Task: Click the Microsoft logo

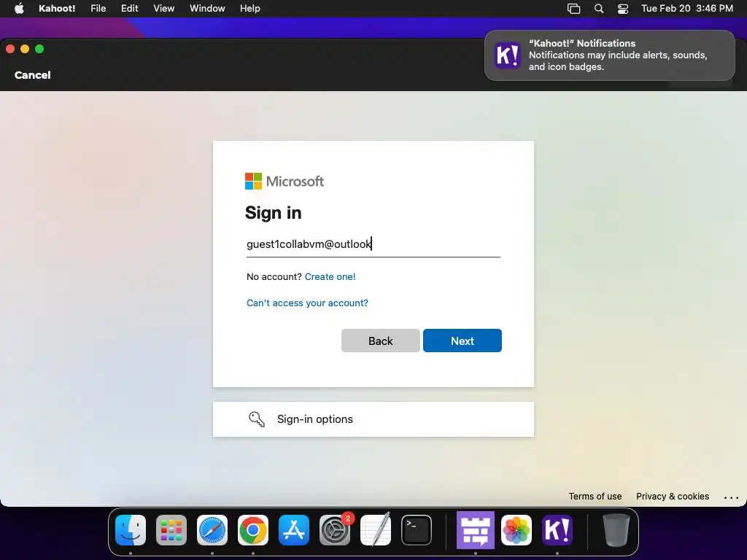Action: click(x=285, y=181)
